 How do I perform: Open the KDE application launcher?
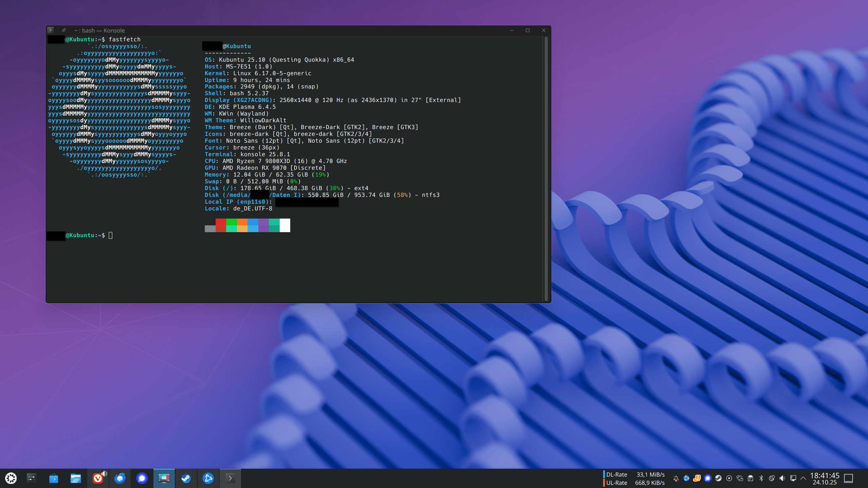click(11, 478)
